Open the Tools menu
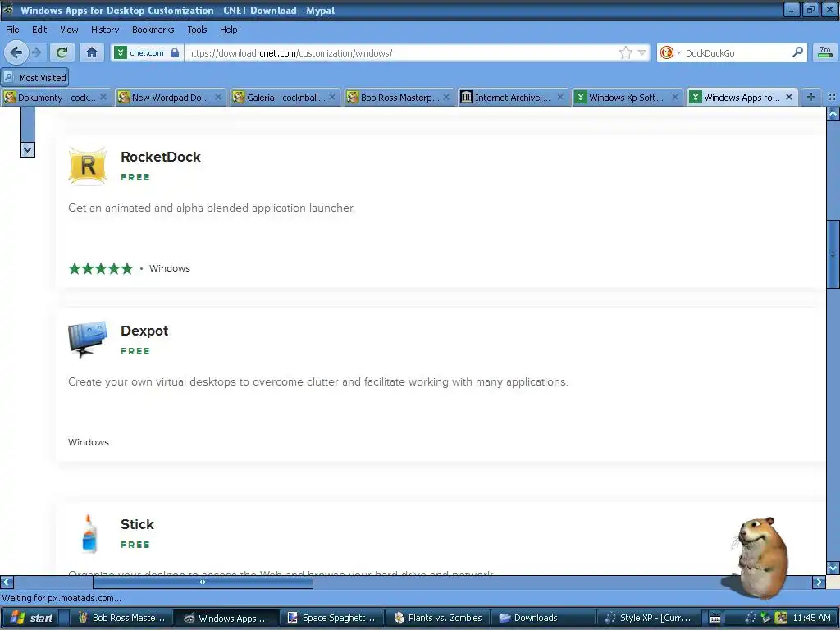The width and height of the screenshot is (840, 630). point(197,30)
